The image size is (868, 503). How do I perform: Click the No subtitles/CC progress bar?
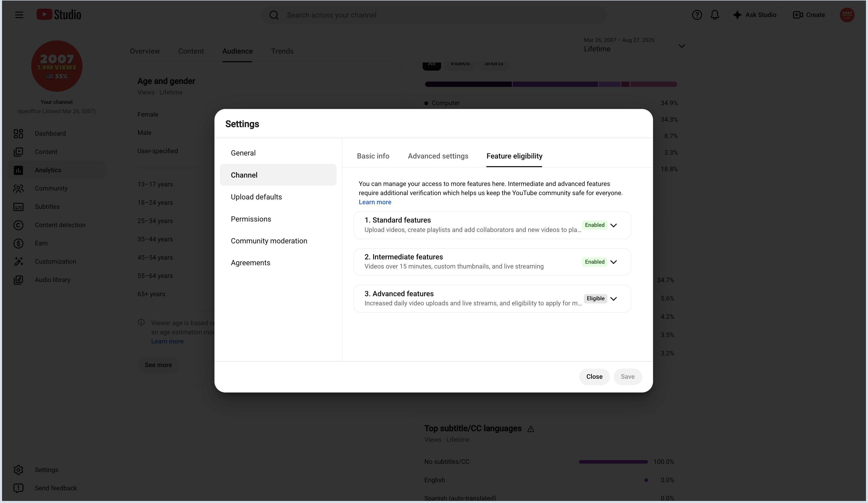613,462
